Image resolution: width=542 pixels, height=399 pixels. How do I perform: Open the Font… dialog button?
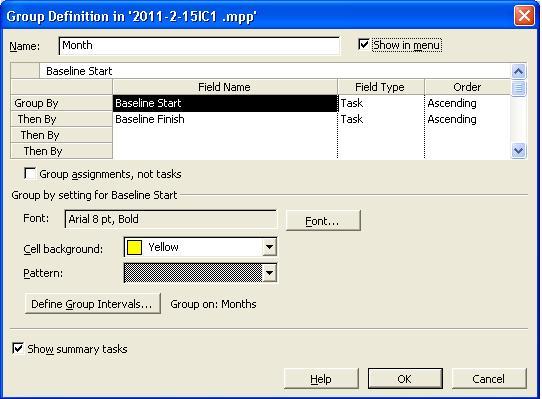(323, 220)
